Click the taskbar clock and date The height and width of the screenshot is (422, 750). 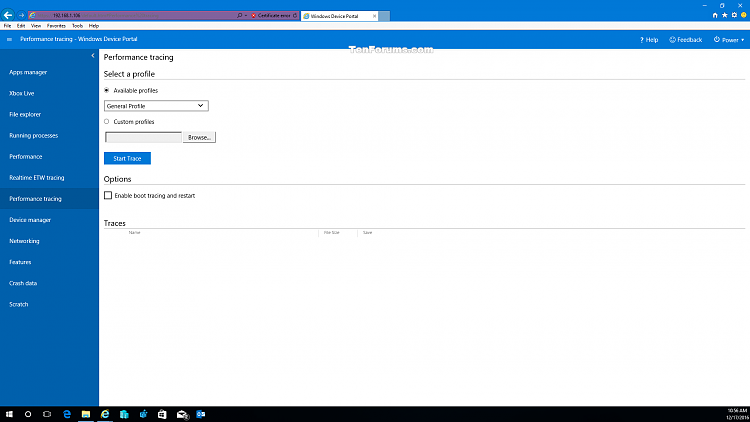point(737,414)
